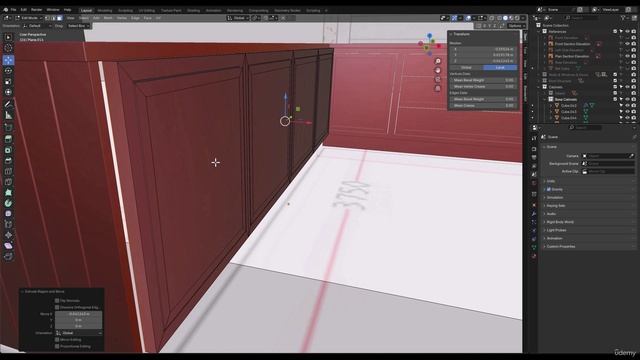This screenshot has width=640, height=360.
Task: Open the Options dropdown in viewport header
Action: pos(516,26)
